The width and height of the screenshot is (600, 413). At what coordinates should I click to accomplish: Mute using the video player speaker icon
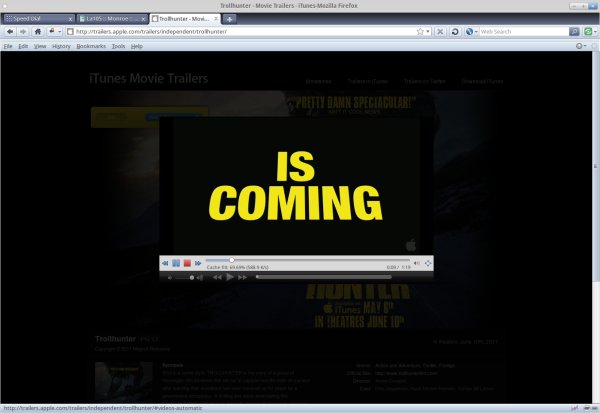pyautogui.click(x=417, y=263)
